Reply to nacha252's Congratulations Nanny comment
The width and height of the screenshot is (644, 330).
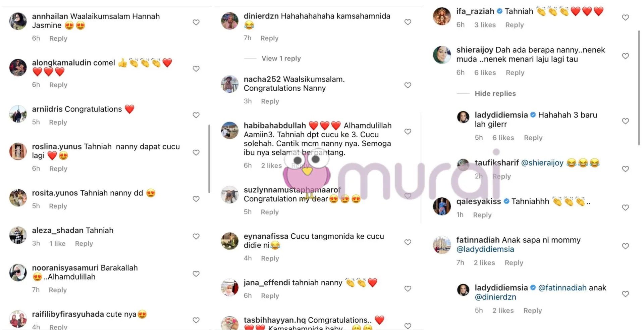click(270, 101)
